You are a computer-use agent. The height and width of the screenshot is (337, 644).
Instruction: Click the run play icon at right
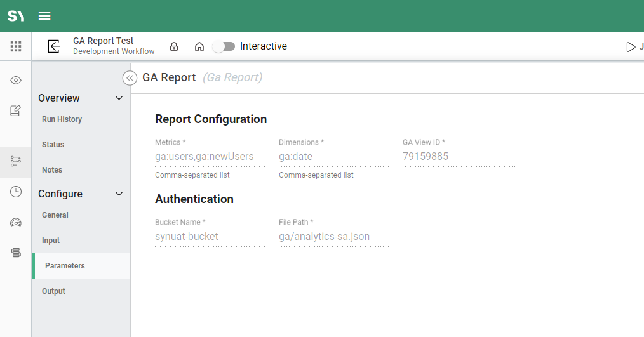tap(631, 47)
